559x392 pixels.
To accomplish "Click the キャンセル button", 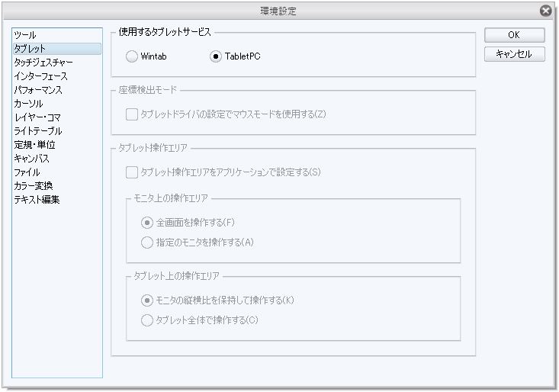I will 514,54.
